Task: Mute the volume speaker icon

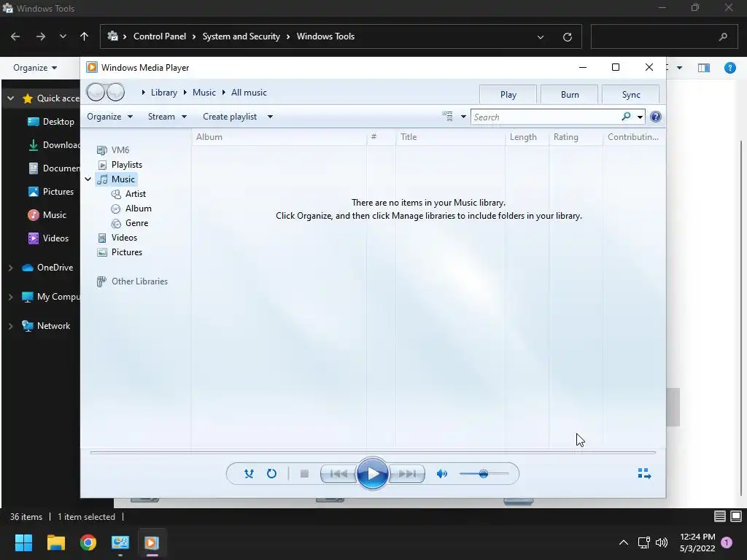Action: (442, 473)
